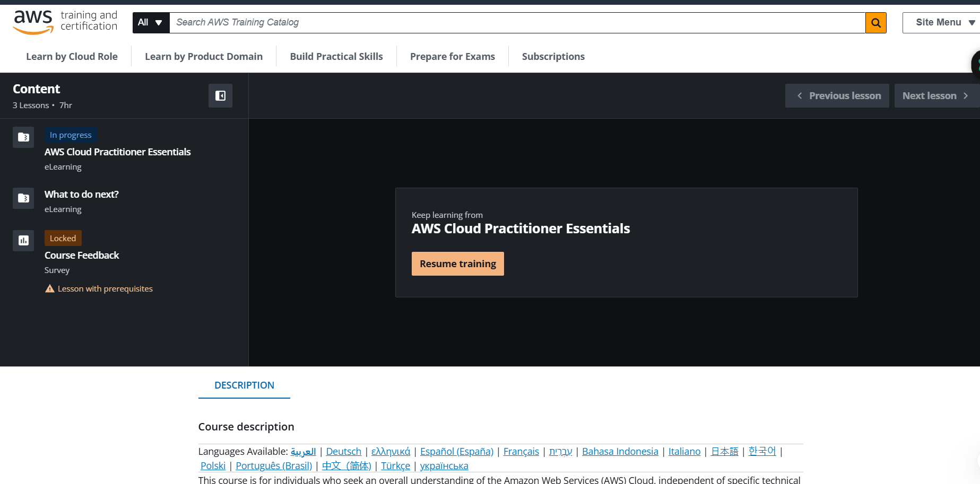The image size is (980, 484).
Task: Choose the Polski language link
Action: [213, 465]
